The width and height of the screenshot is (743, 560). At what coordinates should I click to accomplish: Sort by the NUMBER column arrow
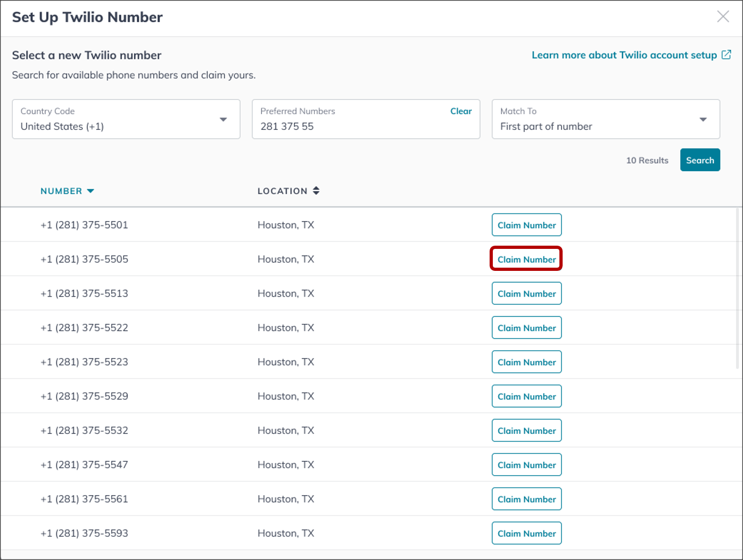click(x=90, y=191)
